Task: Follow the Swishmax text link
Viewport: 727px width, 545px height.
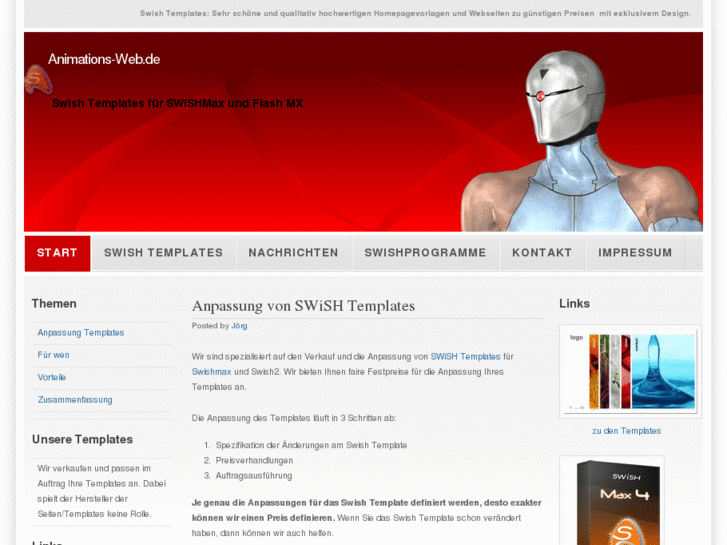Action: pyautogui.click(x=211, y=372)
